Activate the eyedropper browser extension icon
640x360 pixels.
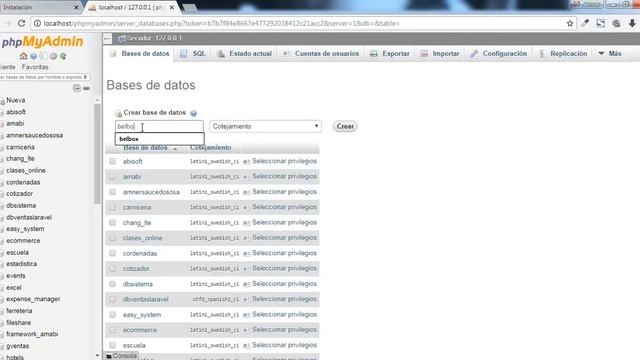[x=585, y=23]
